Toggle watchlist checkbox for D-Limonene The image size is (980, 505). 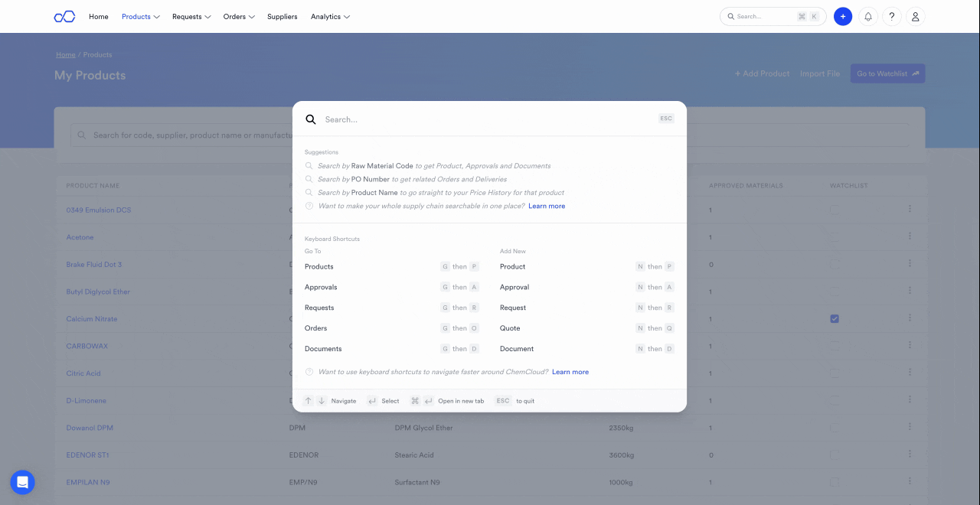click(x=835, y=400)
